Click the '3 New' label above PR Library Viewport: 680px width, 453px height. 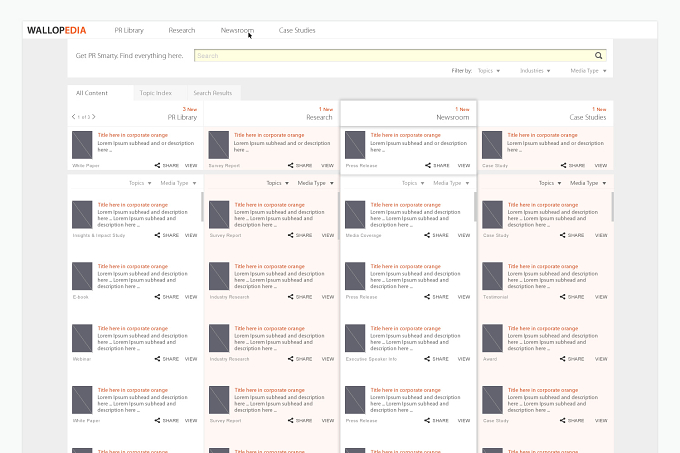pyautogui.click(x=190, y=109)
